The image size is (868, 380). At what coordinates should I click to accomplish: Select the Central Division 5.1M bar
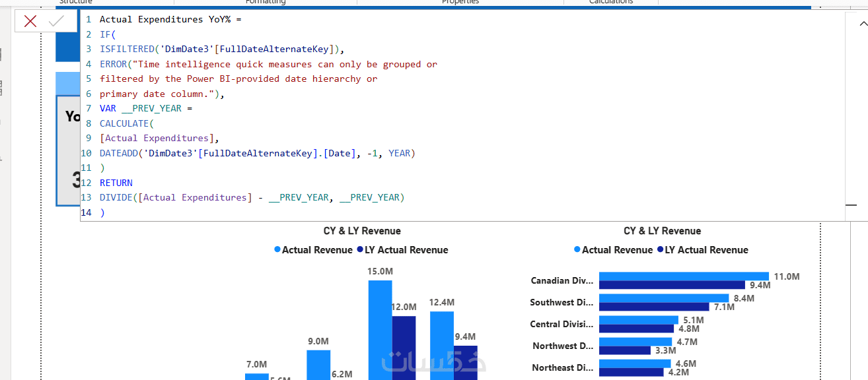pos(639,320)
